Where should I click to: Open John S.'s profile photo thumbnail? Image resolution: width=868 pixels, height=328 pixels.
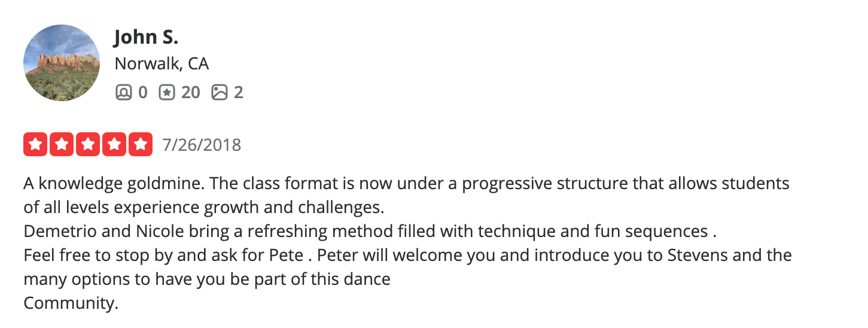click(x=62, y=63)
